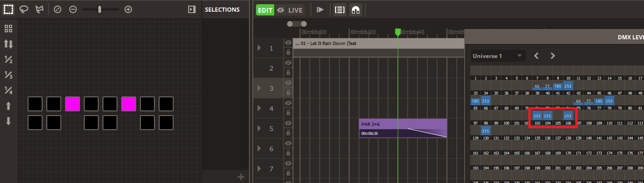
Task: Open the Universe 1 dropdown
Action: coord(498,56)
